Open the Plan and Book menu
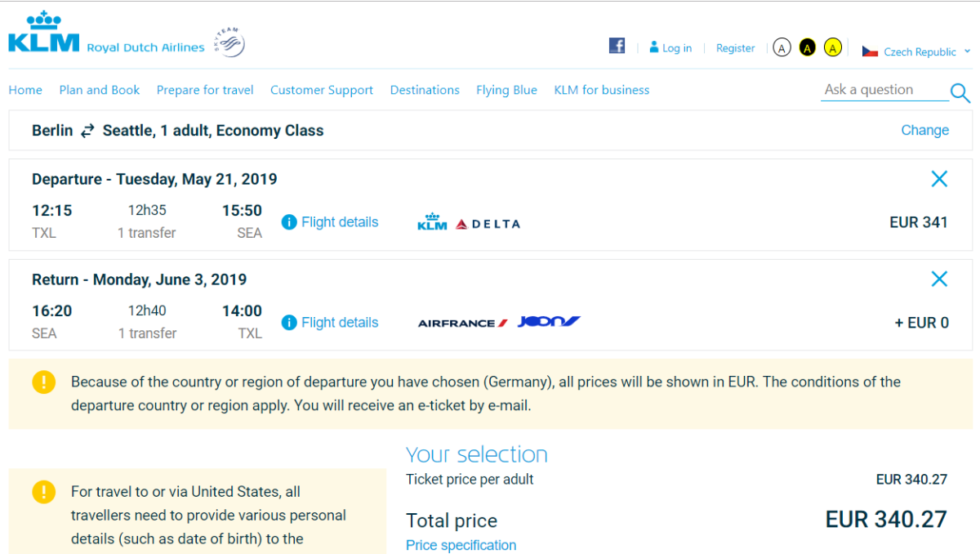The height and width of the screenshot is (554, 980). (x=100, y=90)
